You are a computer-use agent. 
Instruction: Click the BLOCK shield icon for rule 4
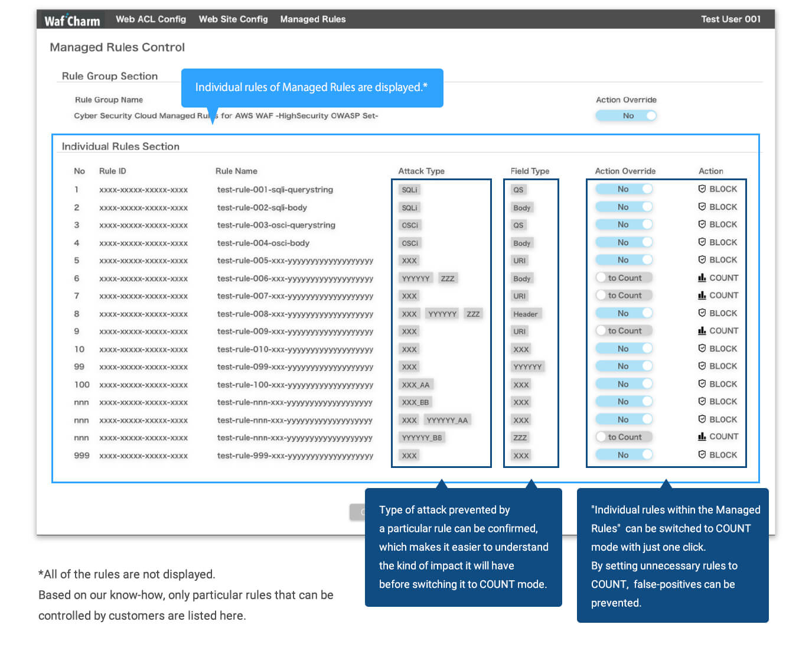pos(702,242)
